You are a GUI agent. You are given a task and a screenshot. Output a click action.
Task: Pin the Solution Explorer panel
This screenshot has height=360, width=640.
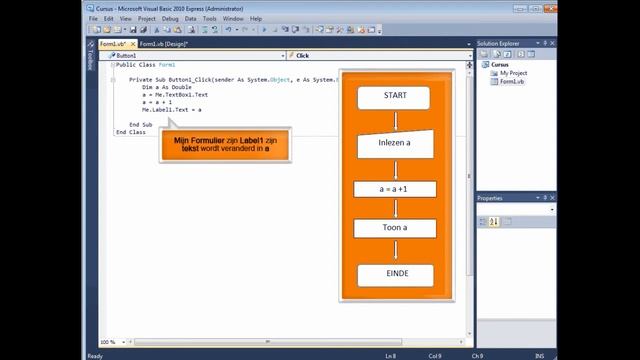click(x=545, y=43)
